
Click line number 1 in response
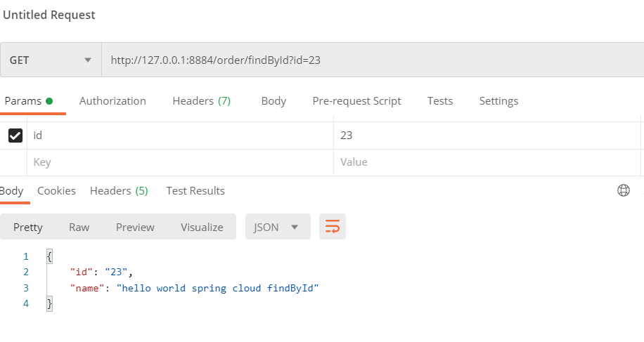tap(26, 257)
